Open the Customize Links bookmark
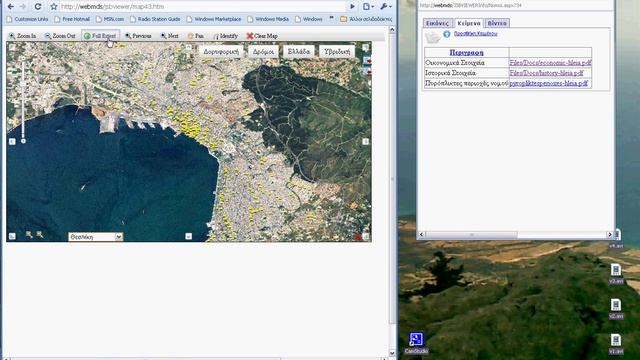Screen dimensions: 640x360 tap(27, 19)
